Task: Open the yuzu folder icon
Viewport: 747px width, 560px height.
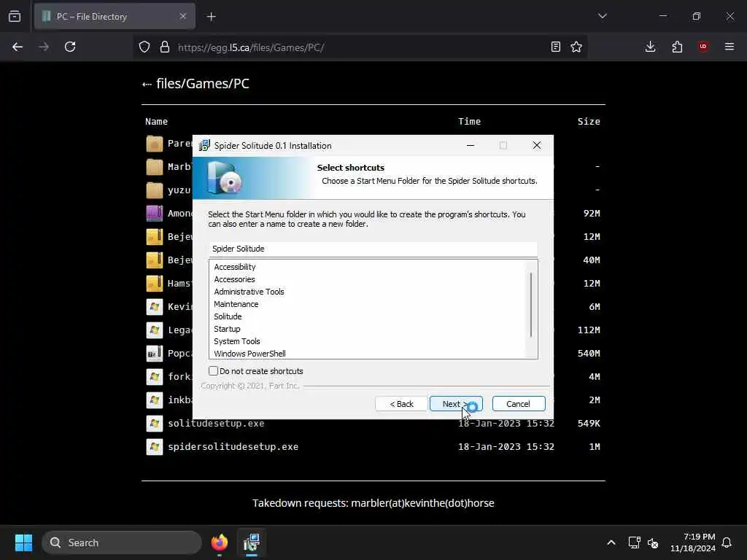Action: (155, 190)
